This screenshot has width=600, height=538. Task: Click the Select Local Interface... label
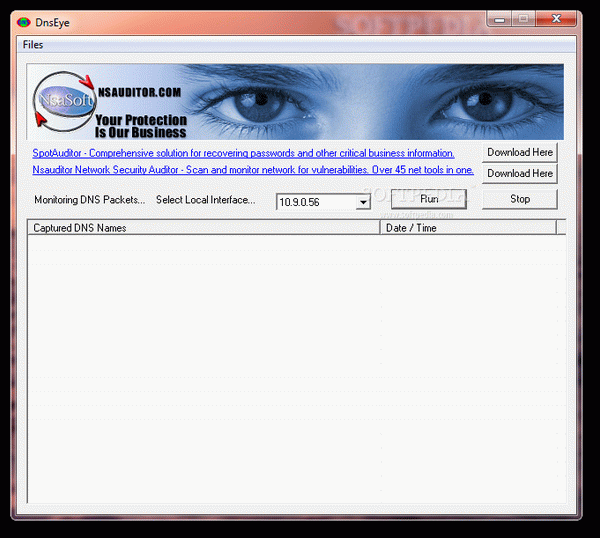205,200
